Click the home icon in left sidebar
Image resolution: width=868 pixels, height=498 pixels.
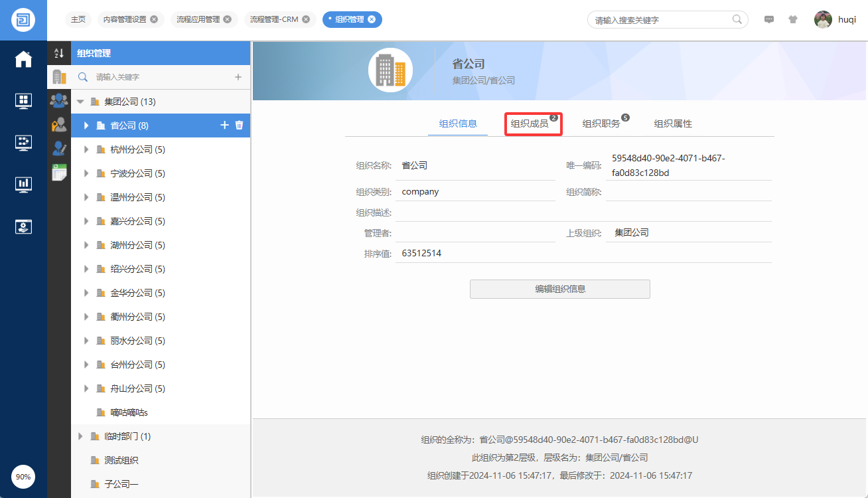23,59
